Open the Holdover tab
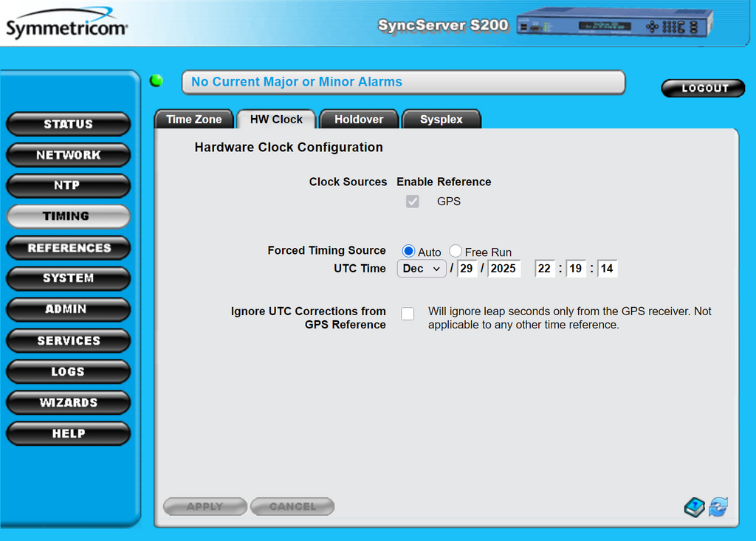Image resolution: width=756 pixels, height=541 pixels. (x=359, y=120)
